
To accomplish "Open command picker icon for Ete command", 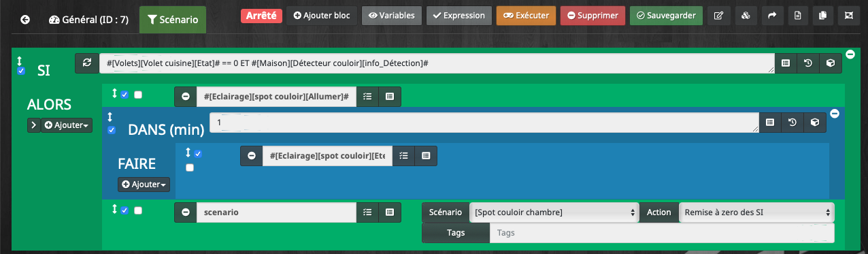I will tap(426, 156).
